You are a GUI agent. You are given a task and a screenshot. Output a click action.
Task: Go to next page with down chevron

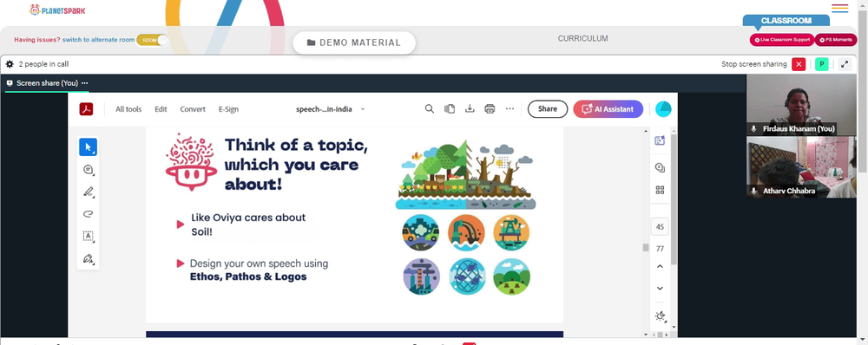[660, 288]
